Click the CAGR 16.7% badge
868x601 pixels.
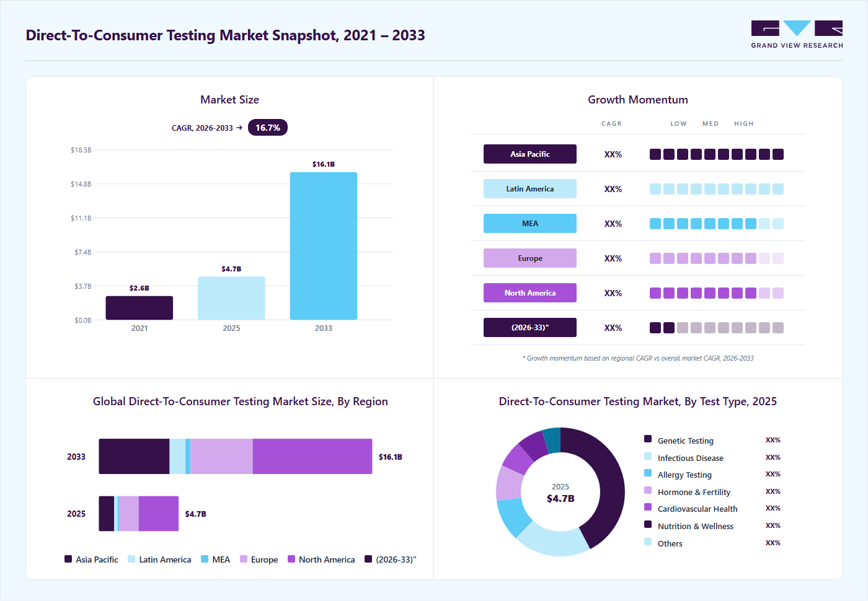[268, 128]
